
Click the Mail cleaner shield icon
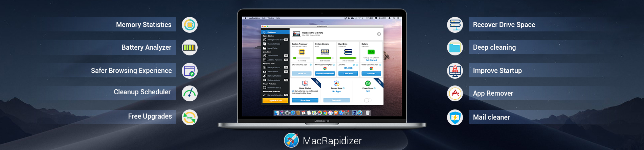[455, 118]
